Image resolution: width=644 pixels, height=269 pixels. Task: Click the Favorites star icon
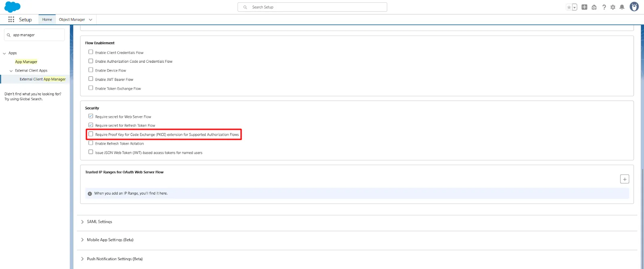pos(569,7)
